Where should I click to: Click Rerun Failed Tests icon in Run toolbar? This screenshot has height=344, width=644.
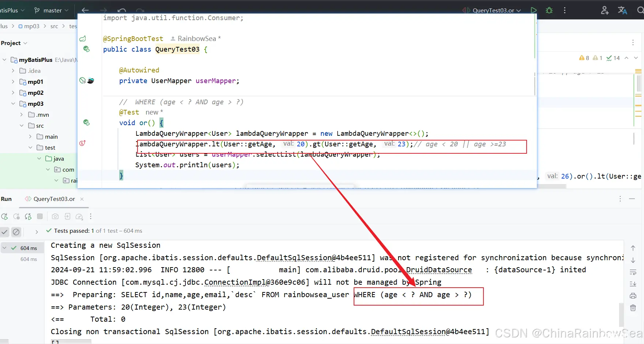click(16, 216)
